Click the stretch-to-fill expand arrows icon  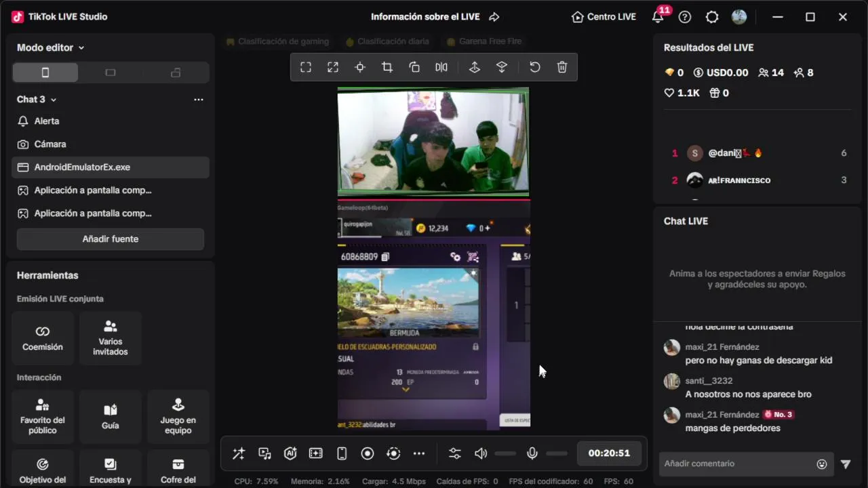[x=333, y=67]
